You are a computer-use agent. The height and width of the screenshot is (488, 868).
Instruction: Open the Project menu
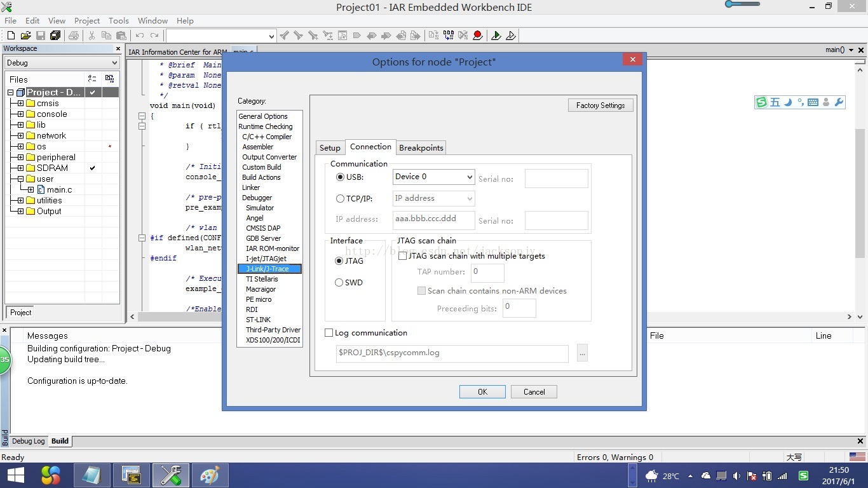tap(87, 20)
